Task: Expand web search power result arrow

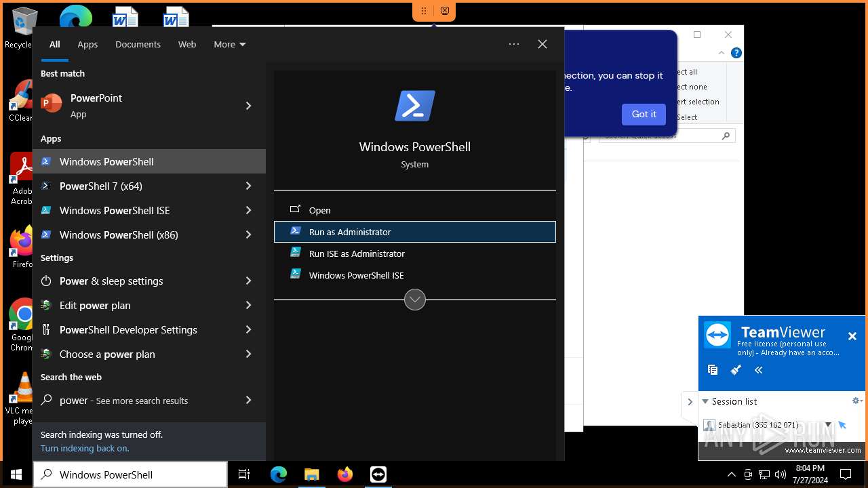Action: point(248,400)
